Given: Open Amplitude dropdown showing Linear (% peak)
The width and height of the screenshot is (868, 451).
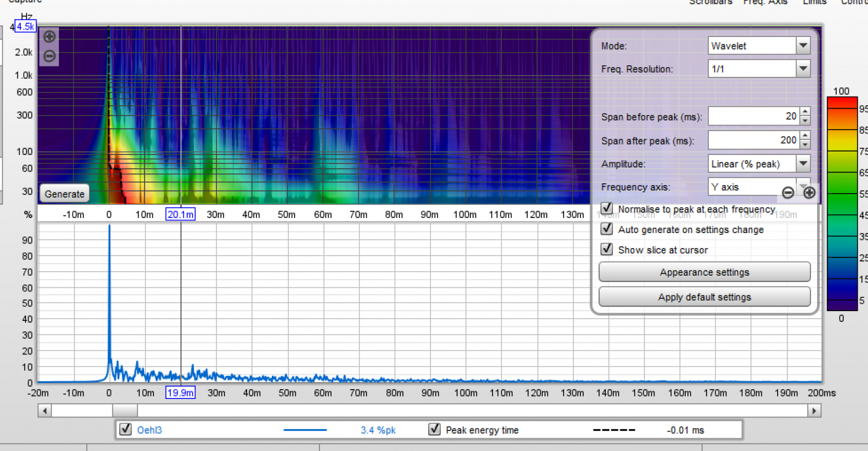Looking at the screenshot, I should pos(759,164).
